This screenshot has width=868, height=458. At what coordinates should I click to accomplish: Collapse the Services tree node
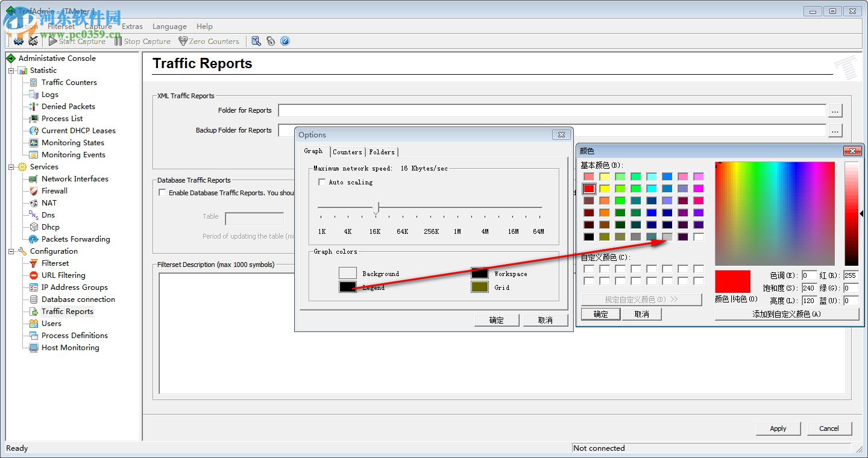point(11,167)
